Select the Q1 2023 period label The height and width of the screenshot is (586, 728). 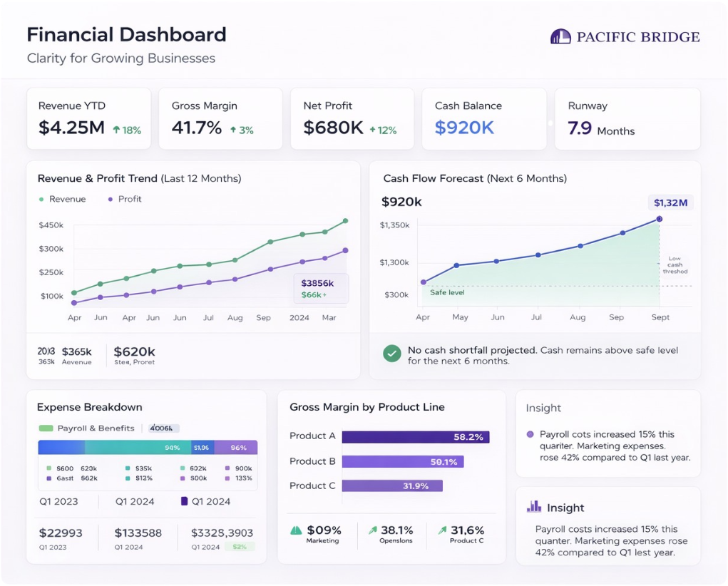[x=58, y=501]
